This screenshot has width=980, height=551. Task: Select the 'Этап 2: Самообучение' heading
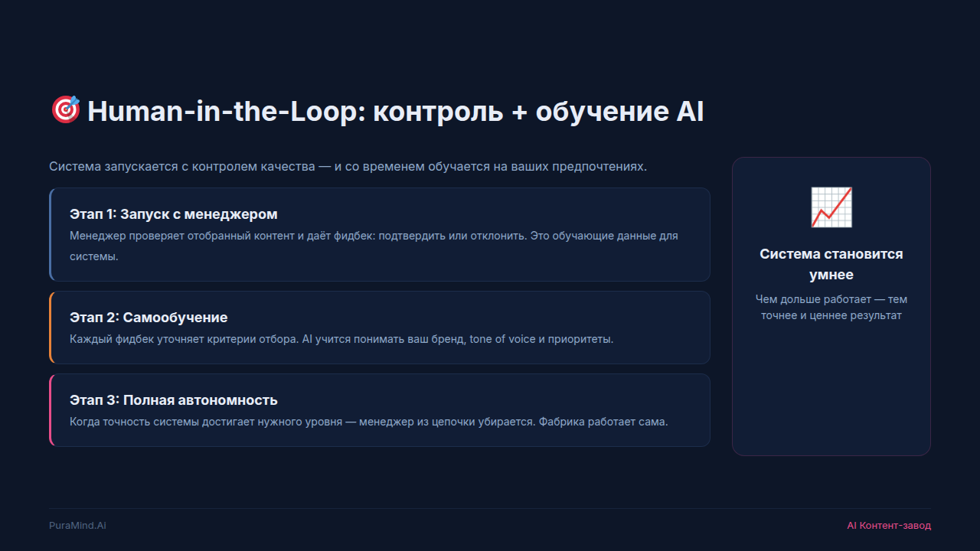click(149, 317)
